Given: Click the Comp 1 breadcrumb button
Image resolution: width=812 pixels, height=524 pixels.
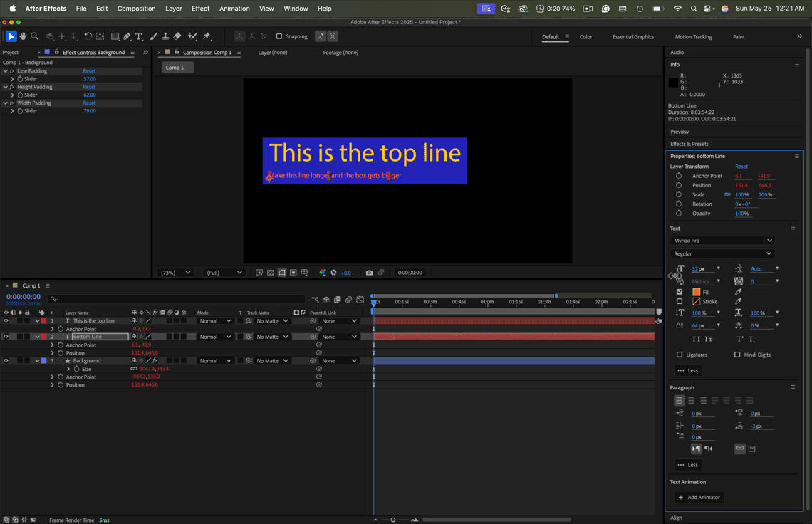Looking at the screenshot, I should click(x=177, y=68).
